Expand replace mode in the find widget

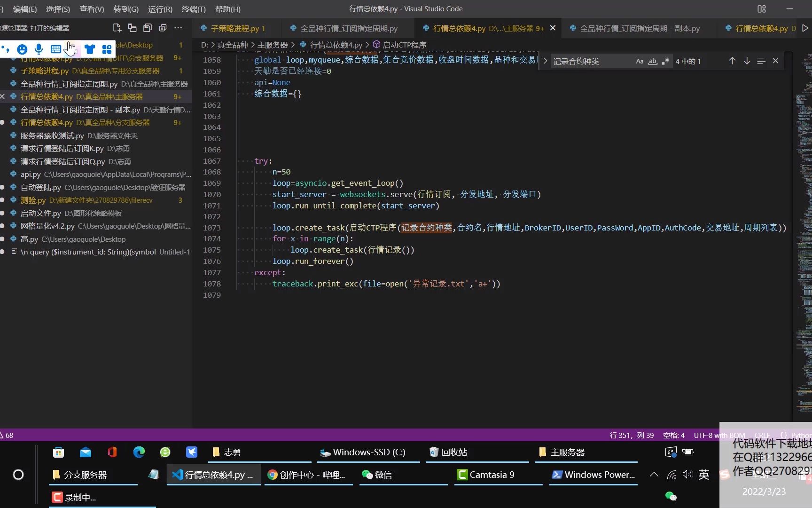545,61
